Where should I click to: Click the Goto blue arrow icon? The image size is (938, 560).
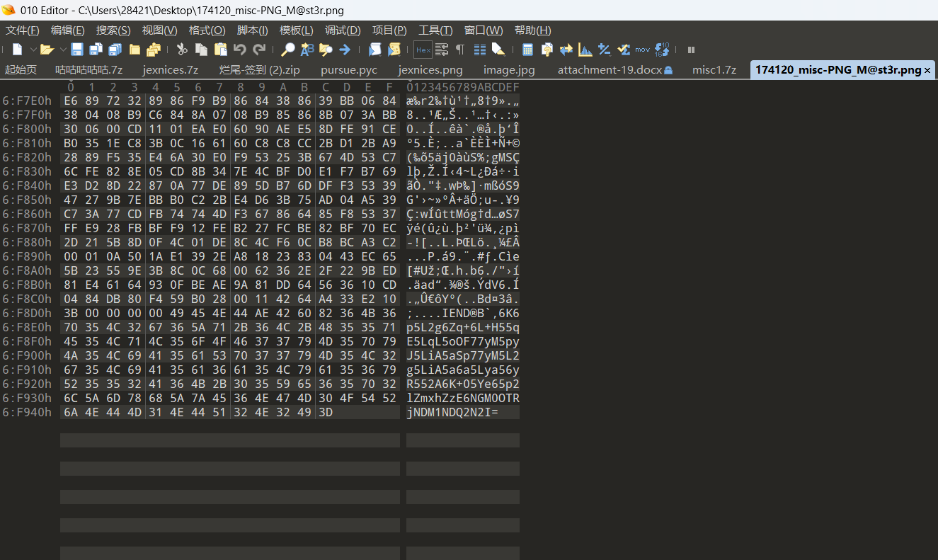pos(345,50)
